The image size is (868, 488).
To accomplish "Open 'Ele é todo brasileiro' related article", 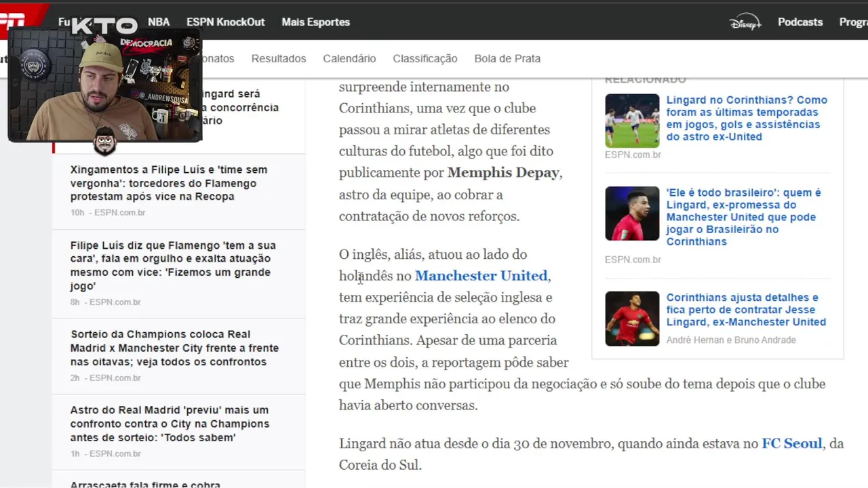I will (744, 217).
